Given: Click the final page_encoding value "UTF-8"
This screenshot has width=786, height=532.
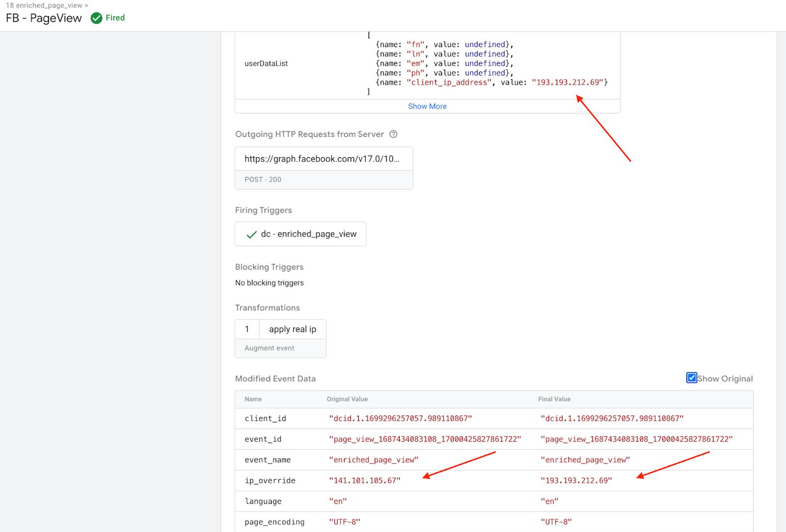Looking at the screenshot, I should point(556,522).
